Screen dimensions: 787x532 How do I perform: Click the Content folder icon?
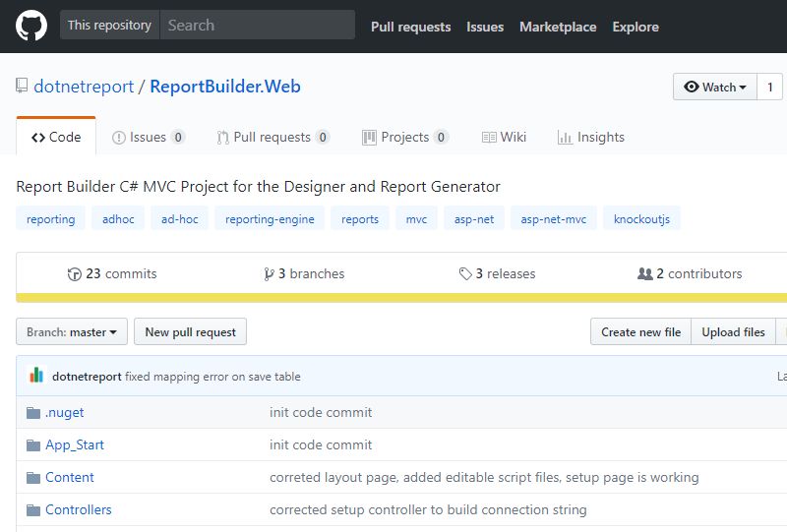pos(33,477)
